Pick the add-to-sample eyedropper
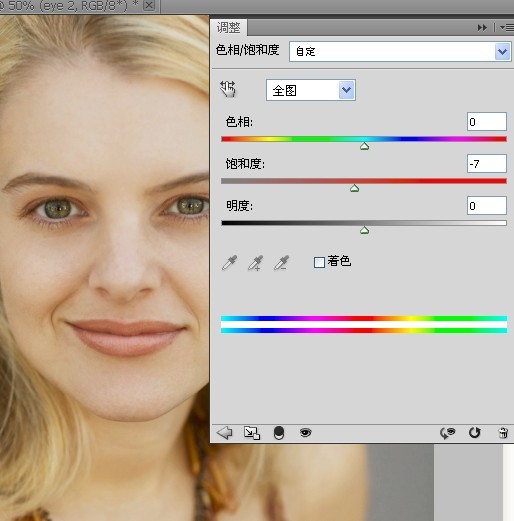514x521 pixels. [x=256, y=263]
